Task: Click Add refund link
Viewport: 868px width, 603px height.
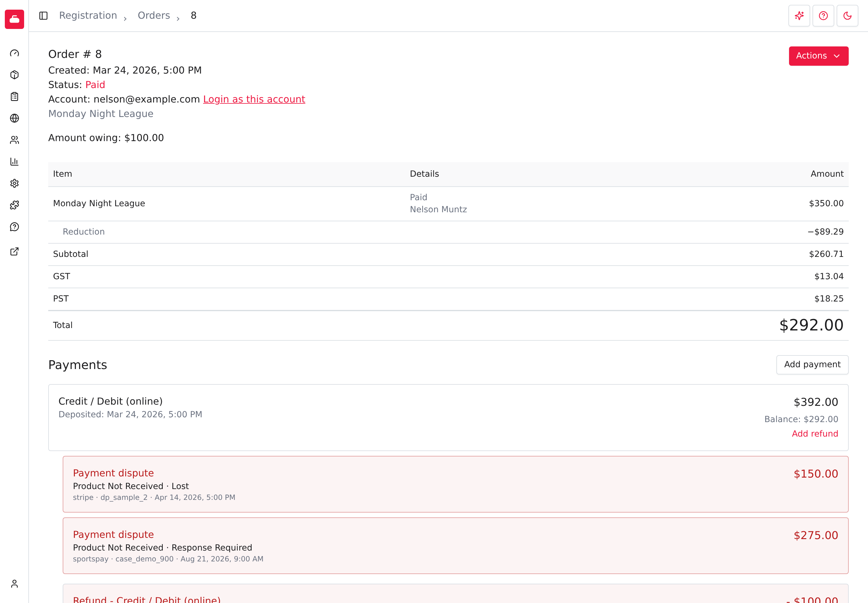Action: (815, 434)
